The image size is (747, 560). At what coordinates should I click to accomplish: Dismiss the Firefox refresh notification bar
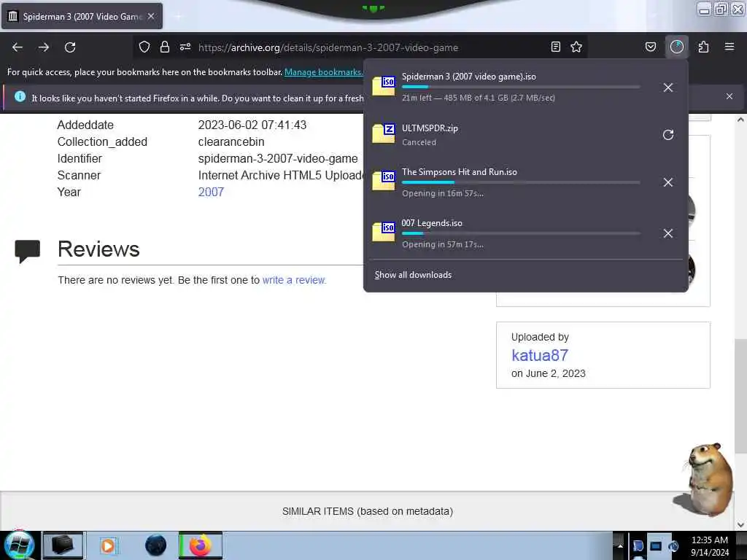pos(729,96)
